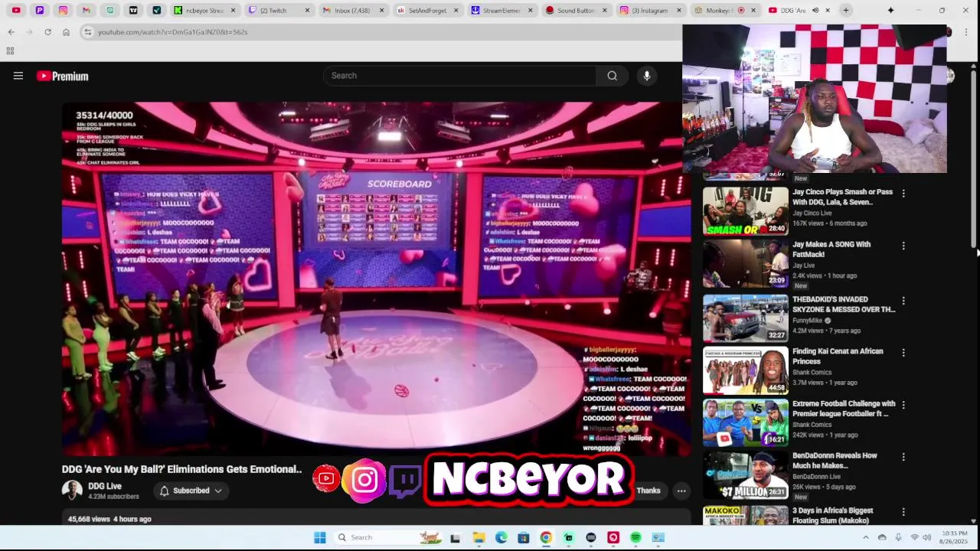Click the video title 'Are You My Ball?'
This screenshot has height=551, width=980.
tap(181, 469)
